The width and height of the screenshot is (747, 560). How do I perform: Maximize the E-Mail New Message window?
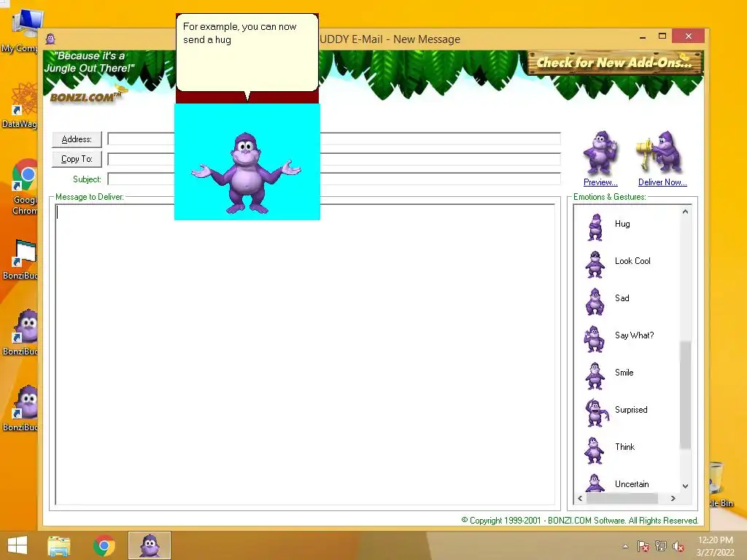tap(662, 36)
